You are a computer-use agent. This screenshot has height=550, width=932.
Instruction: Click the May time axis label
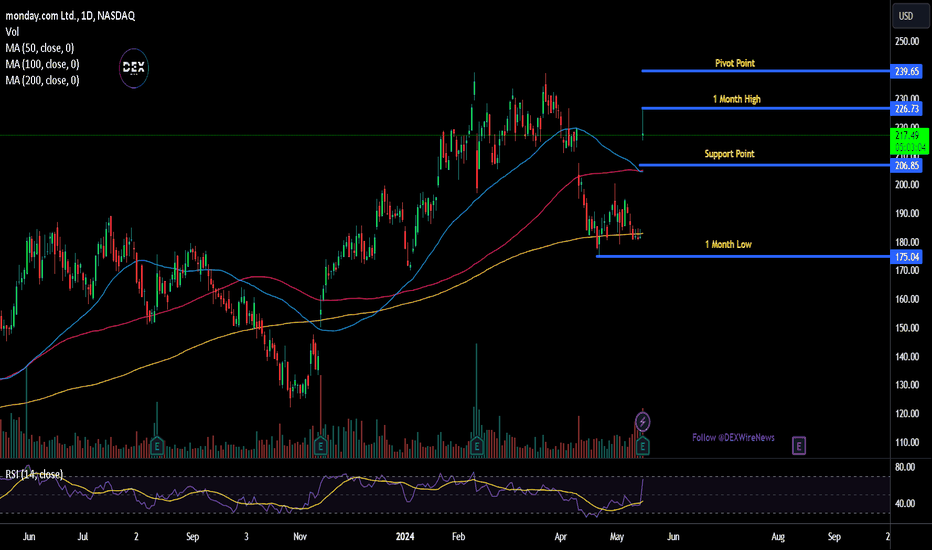click(617, 536)
